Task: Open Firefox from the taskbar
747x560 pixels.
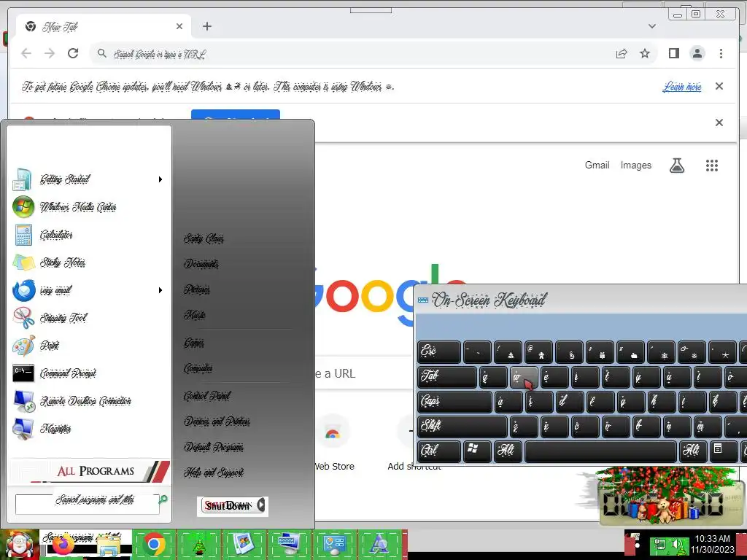Action: tap(63, 544)
